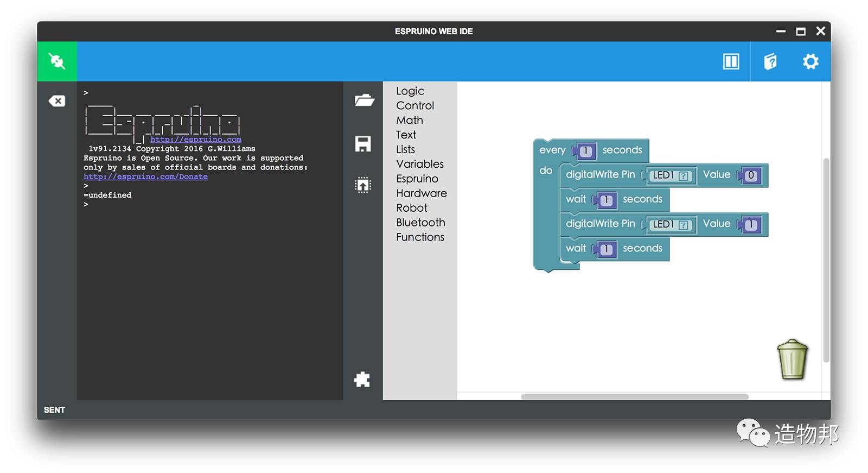Select the Espruino block category

pos(417,179)
